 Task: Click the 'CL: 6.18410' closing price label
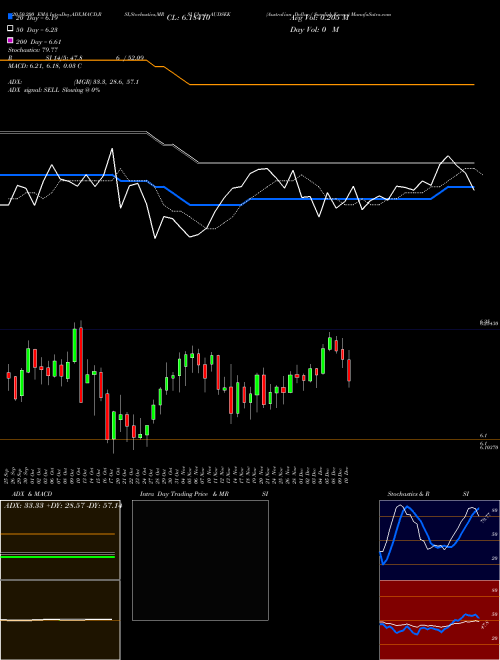(x=188, y=18)
